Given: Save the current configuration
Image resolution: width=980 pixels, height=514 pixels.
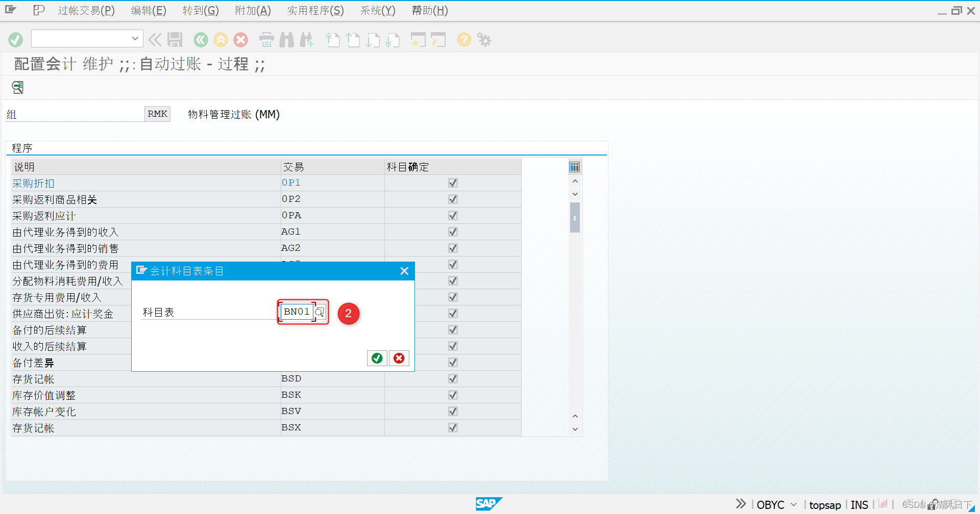Looking at the screenshot, I should (x=175, y=39).
